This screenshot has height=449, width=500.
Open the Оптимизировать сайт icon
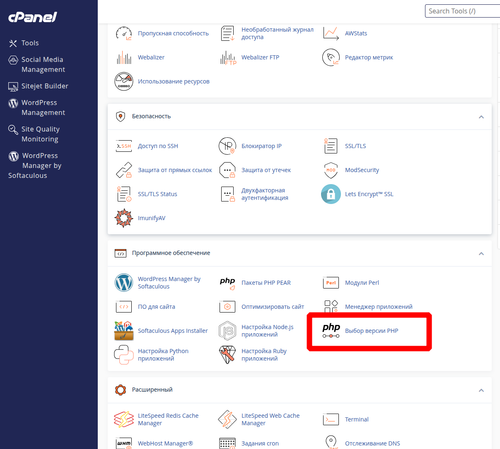click(228, 307)
